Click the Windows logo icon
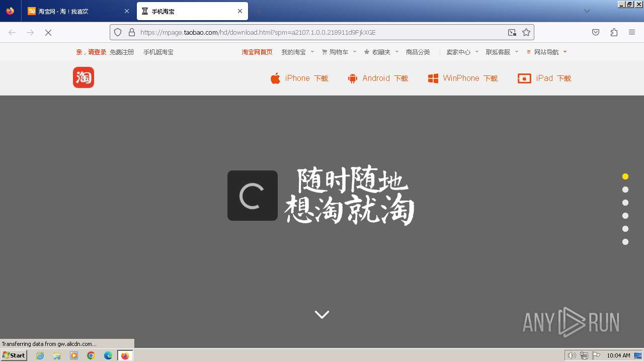The width and height of the screenshot is (644, 362). (433, 78)
